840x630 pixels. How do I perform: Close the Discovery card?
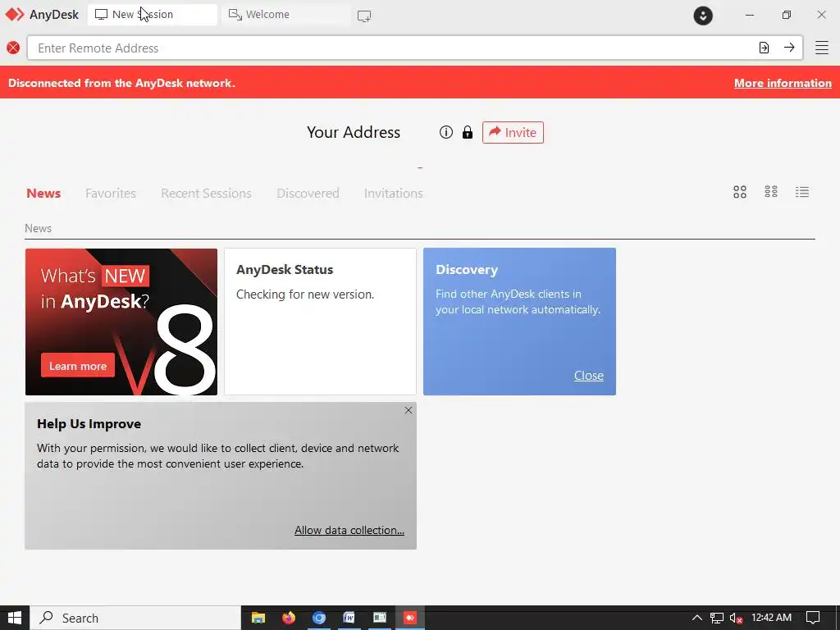pos(589,376)
